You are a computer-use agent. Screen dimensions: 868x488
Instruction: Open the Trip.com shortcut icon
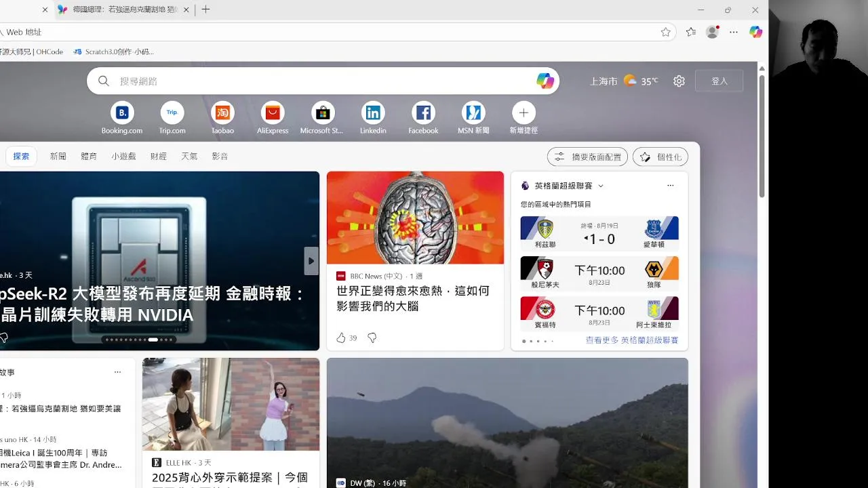(x=172, y=113)
